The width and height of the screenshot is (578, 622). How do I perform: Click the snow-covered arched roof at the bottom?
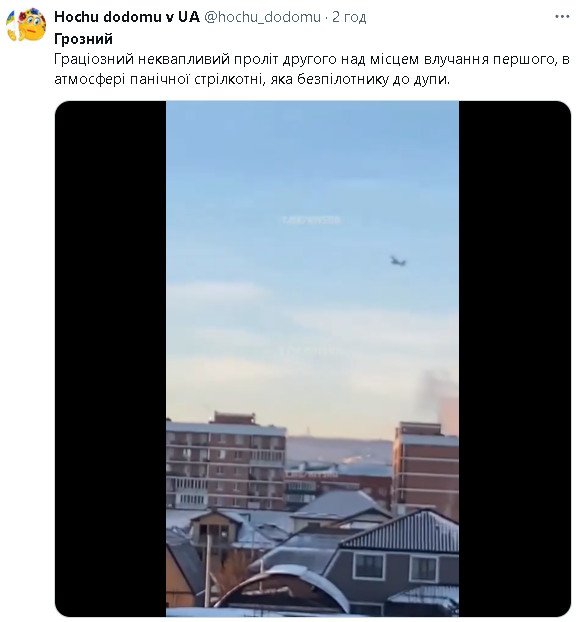click(284, 587)
